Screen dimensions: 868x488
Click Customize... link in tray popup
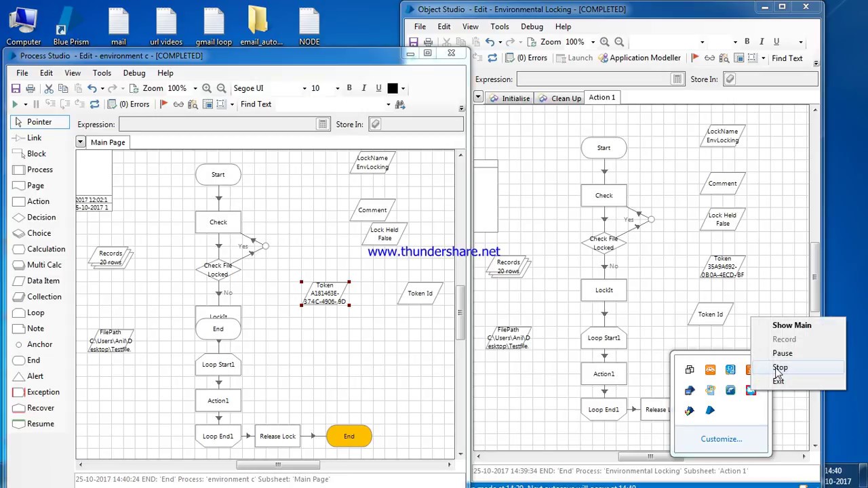[722, 439]
